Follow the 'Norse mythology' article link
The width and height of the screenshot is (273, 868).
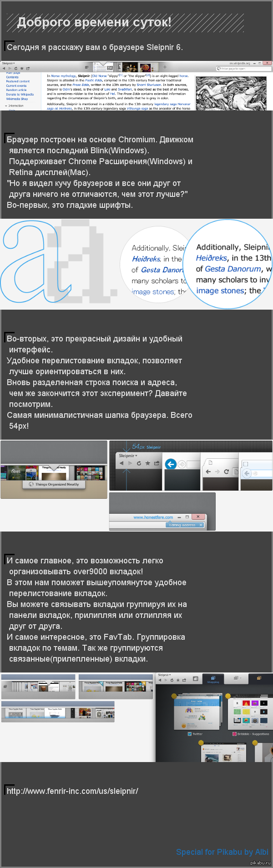(63, 76)
